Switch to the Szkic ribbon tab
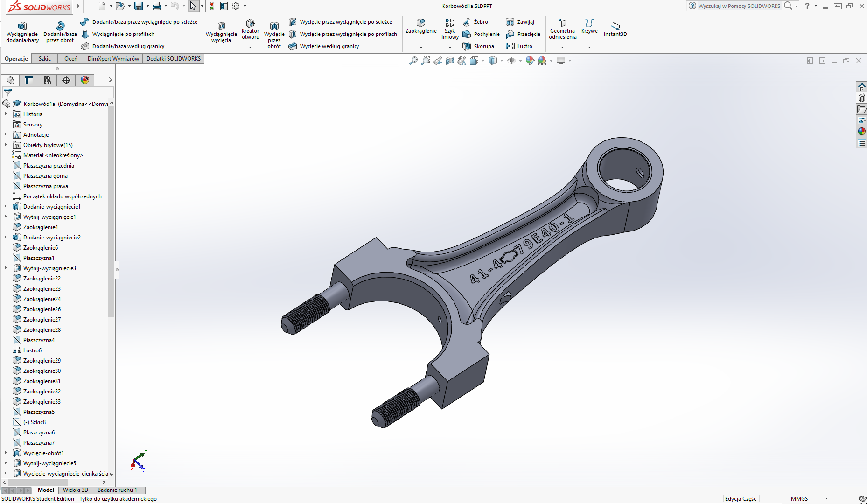This screenshot has width=867, height=504. (45, 58)
